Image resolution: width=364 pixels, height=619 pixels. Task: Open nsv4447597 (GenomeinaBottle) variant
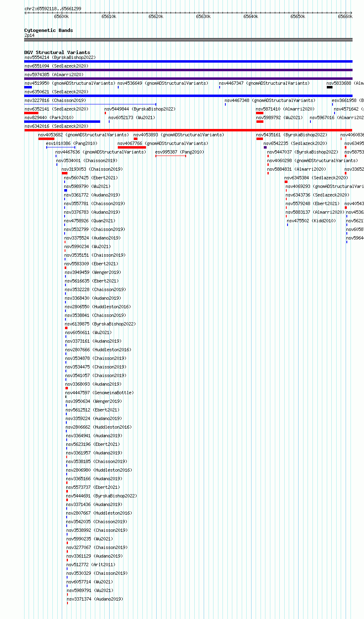click(100, 393)
